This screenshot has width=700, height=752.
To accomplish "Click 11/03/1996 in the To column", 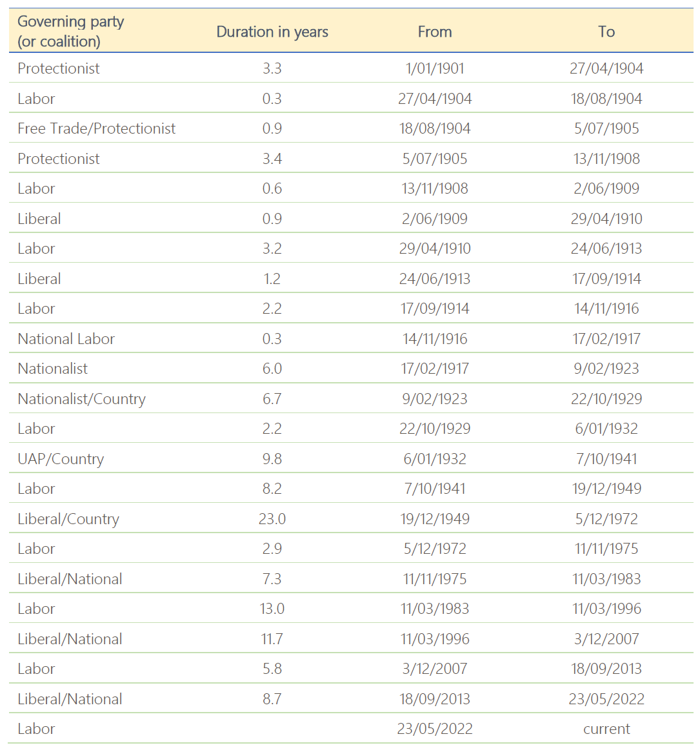I will tap(606, 609).
